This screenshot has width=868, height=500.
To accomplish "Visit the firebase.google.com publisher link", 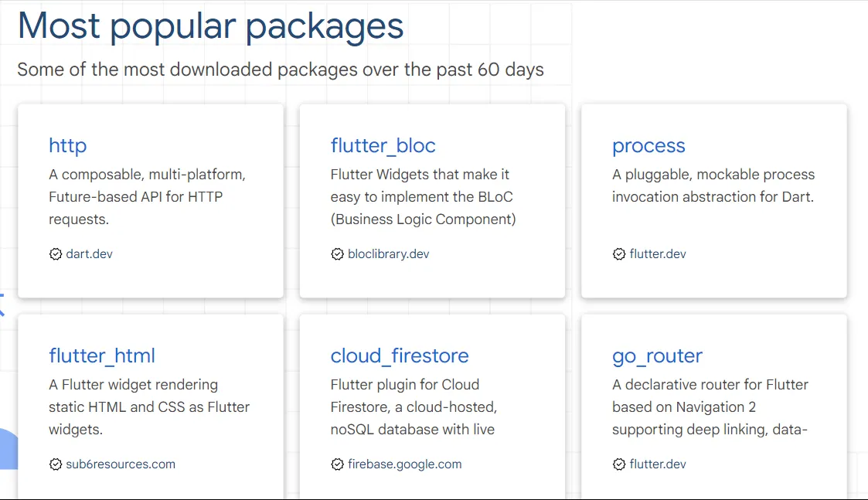I will point(404,464).
